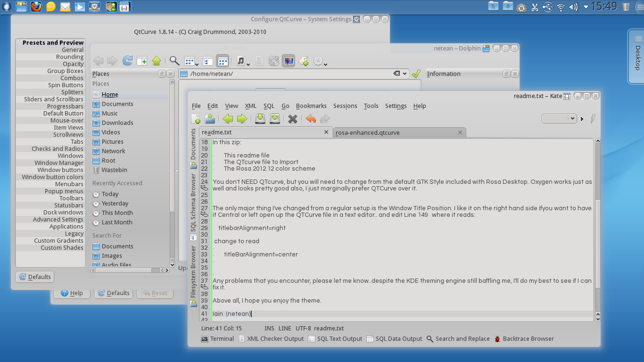Go back in Dolphin toolbar

[x=98, y=61]
